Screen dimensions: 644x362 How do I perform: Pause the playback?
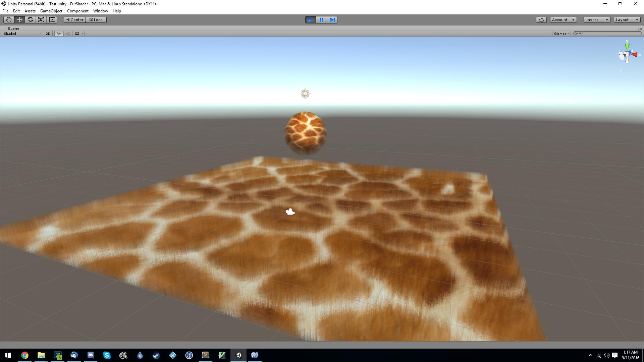coord(321,20)
